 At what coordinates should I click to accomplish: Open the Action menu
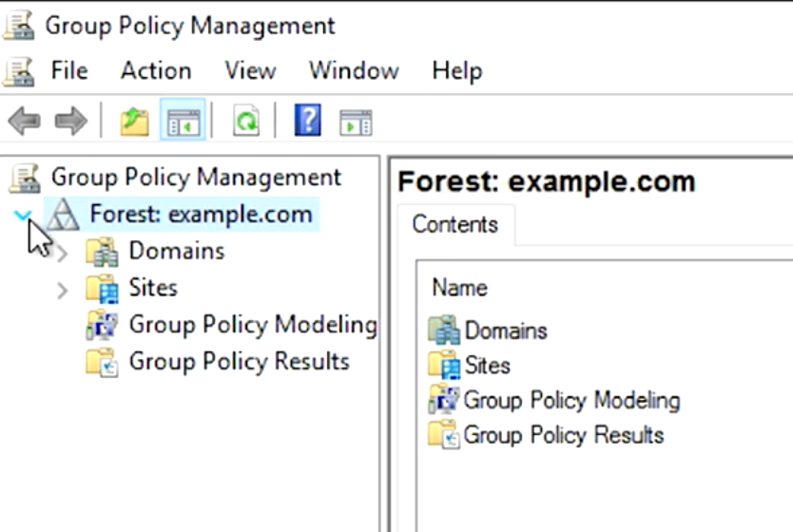click(155, 70)
